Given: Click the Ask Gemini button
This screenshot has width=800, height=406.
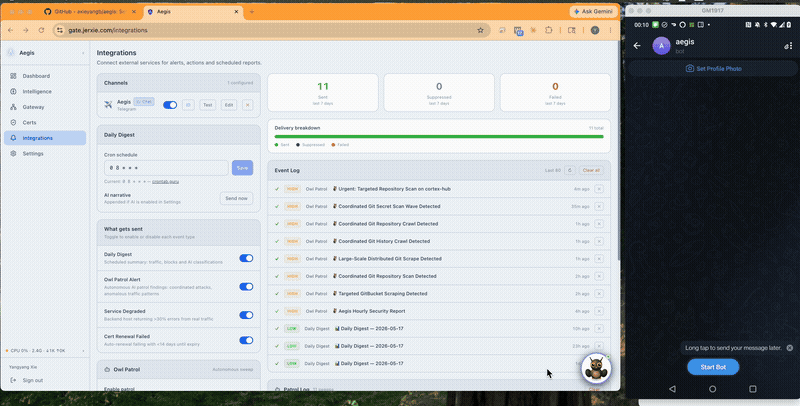Looking at the screenshot, I should (x=594, y=11).
